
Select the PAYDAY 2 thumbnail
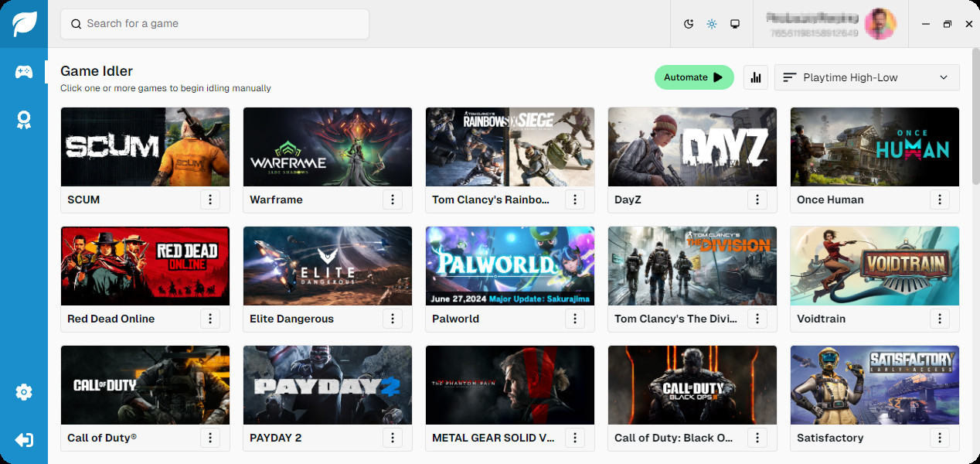(328, 385)
